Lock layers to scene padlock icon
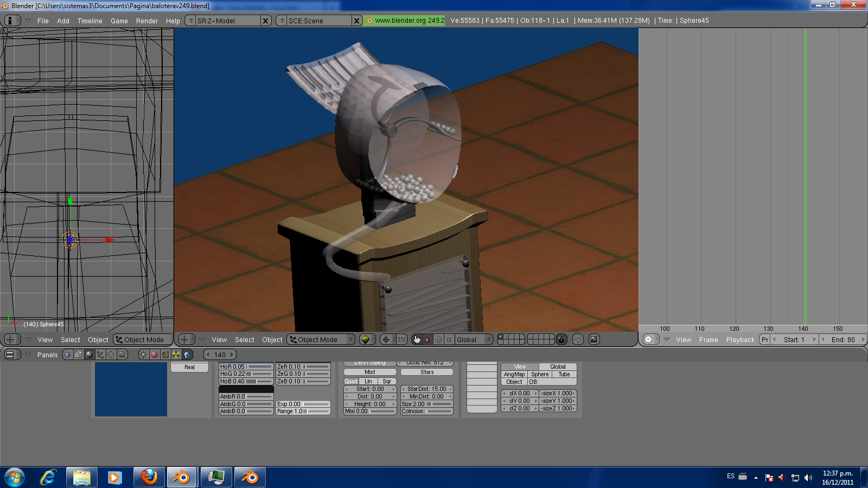Screen dimensions: 868x488 561,339
